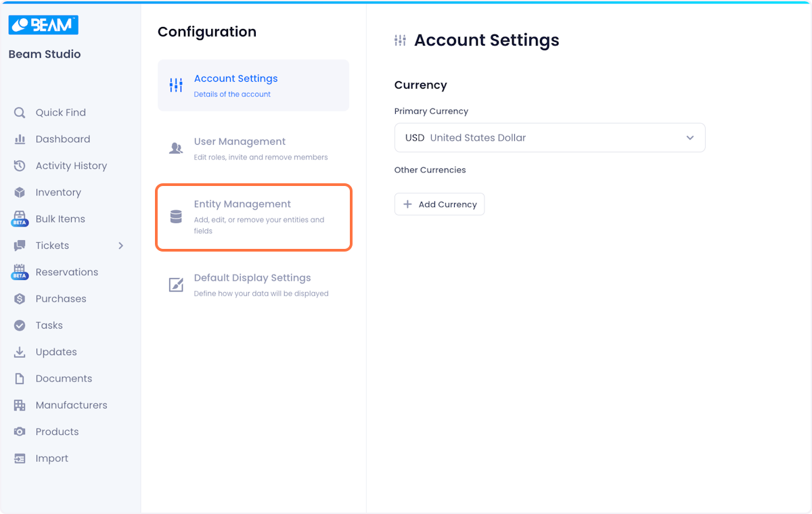
Task: Click the Account Settings sliders icon in Configuration list
Action: [x=176, y=85]
